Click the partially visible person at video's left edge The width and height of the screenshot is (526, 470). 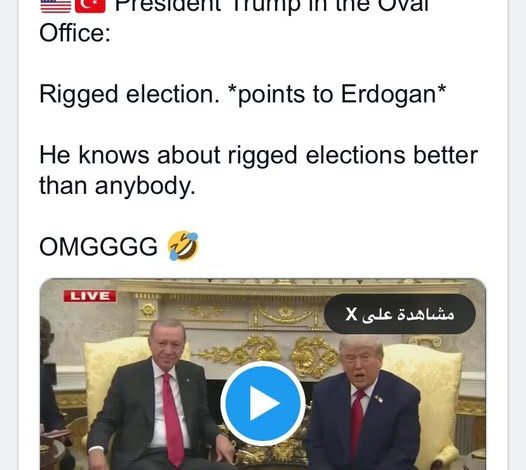[x=50, y=386]
